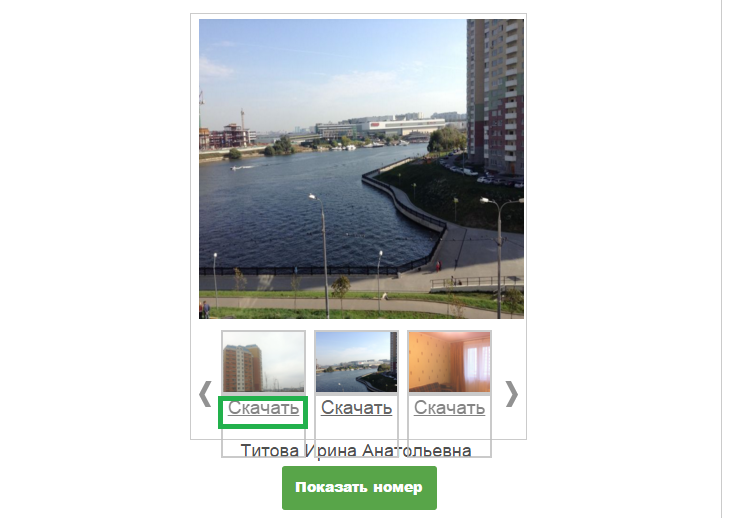Screen dimensions: 730x518
Task: Download the room interior photo
Action: click(449, 408)
